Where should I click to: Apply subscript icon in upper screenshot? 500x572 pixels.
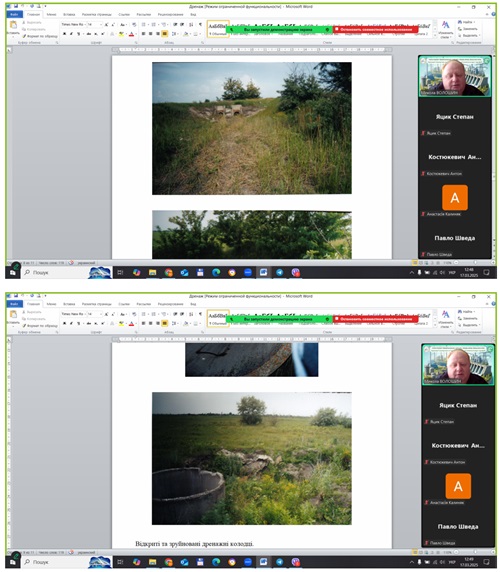tap(96, 34)
